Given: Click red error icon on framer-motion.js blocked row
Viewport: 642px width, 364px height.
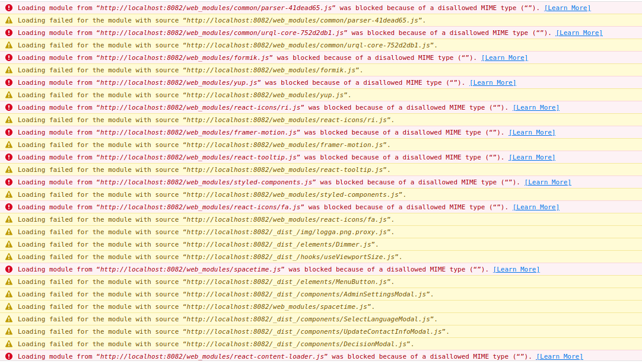Looking at the screenshot, I should click(x=9, y=133).
